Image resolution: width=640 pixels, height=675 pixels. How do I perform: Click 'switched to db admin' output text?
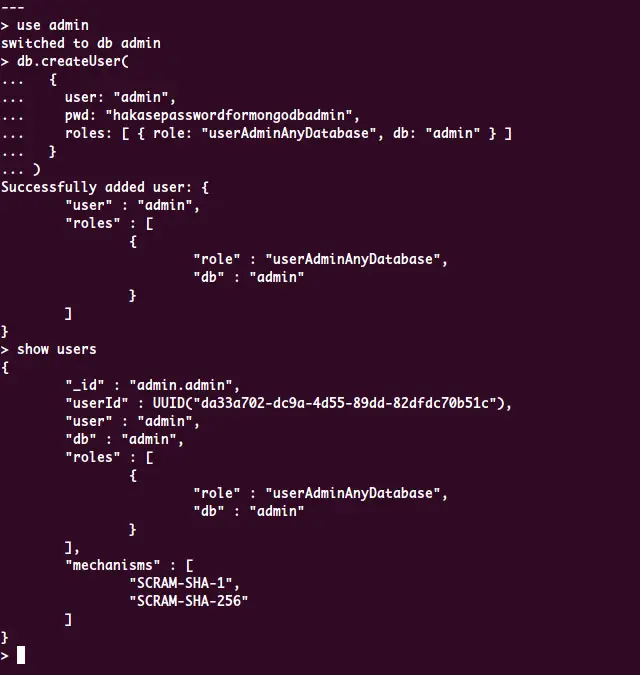pyautogui.click(x=81, y=43)
